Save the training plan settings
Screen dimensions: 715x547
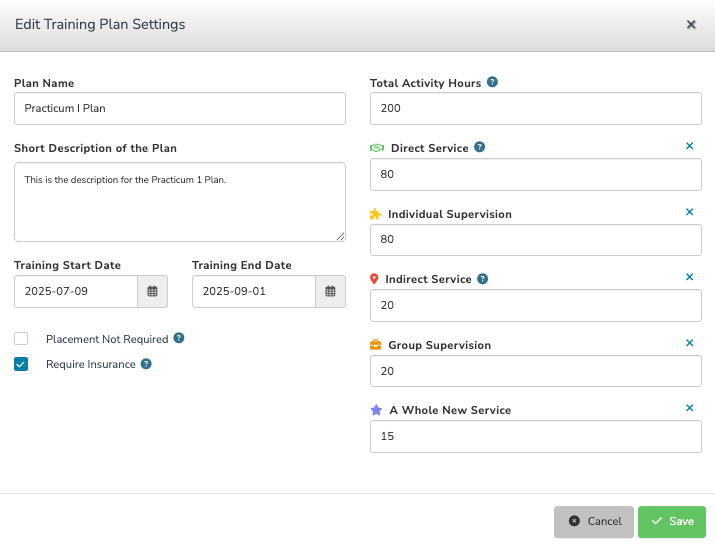click(672, 521)
